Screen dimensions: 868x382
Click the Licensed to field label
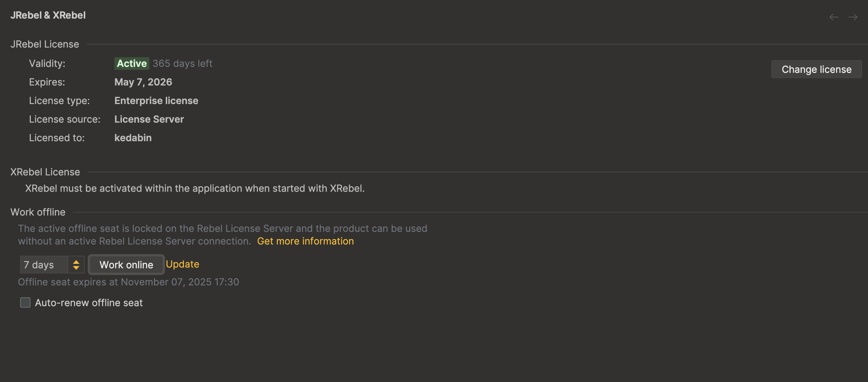pyautogui.click(x=57, y=138)
